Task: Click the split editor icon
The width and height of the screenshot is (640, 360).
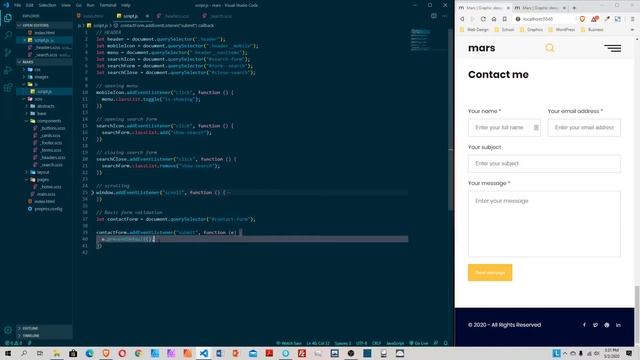Action: click(433, 16)
